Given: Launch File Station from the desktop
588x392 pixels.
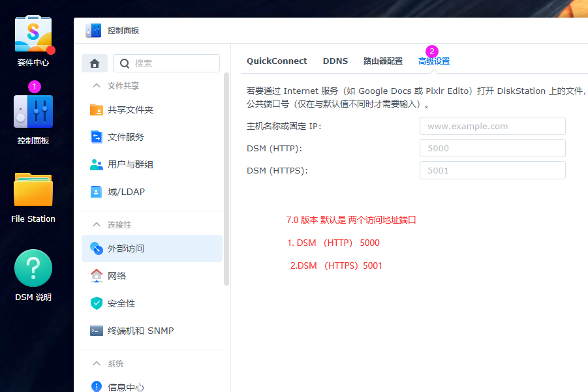Looking at the screenshot, I should tap(33, 189).
